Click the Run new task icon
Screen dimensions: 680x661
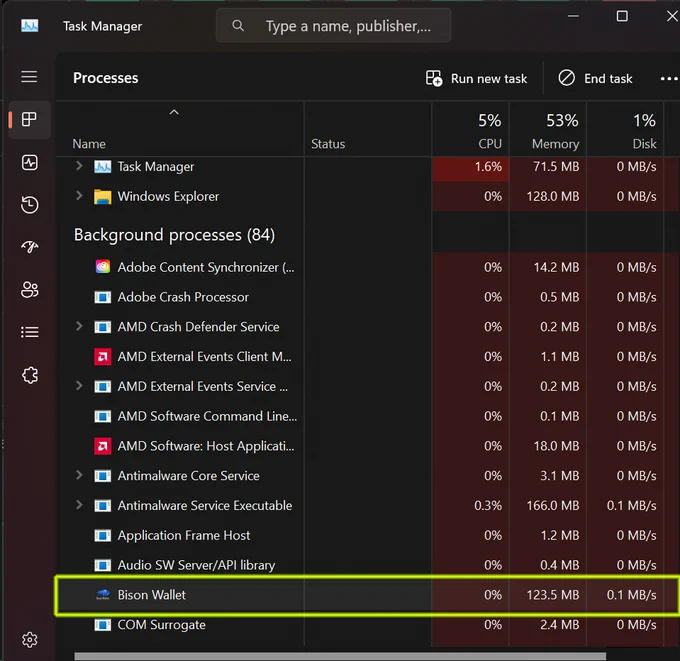click(434, 79)
